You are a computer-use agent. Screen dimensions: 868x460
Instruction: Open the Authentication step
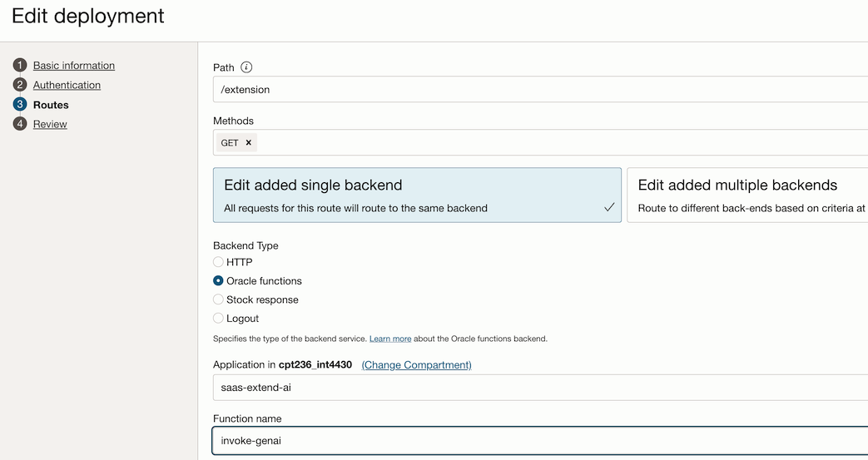[67, 85]
